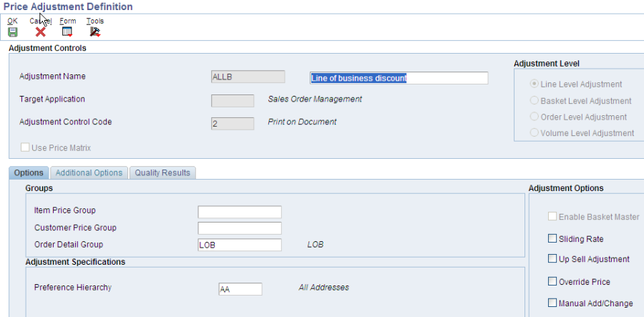This screenshot has width=644, height=317.
Task: Select Basket Level Adjustment radio button
Action: (x=535, y=100)
